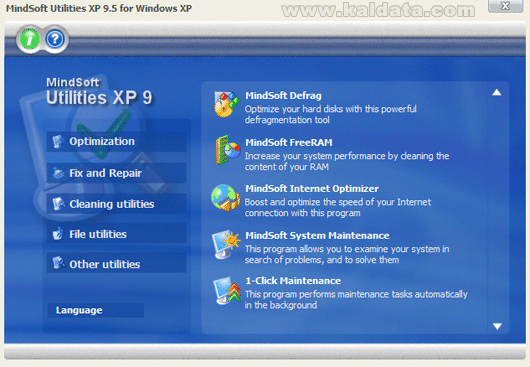Click the icon beside Cleaning utilities

click(58, 204)
